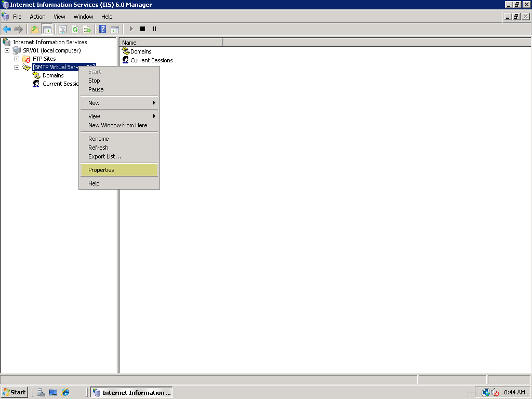Image resolution: width=532 pixels, height=399 pixels.
Task: Toggle the Show/Hide Action Pane toolbar icon
Action: (115, 29)
